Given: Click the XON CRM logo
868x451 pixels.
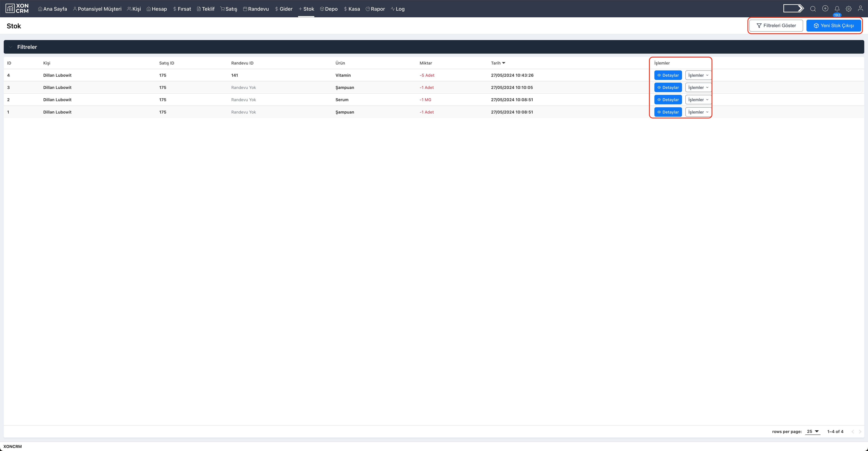Looking at the screenshot, I should point(17,8).
